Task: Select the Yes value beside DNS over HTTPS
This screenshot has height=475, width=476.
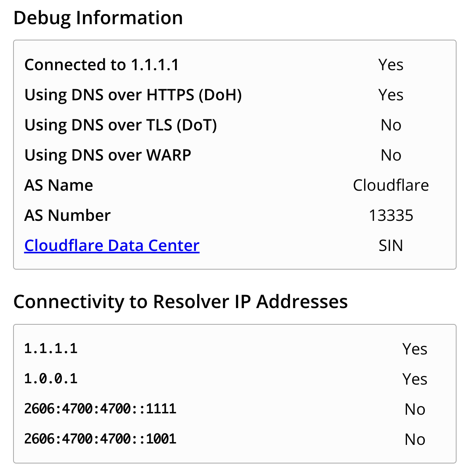Action: point(391,95)
